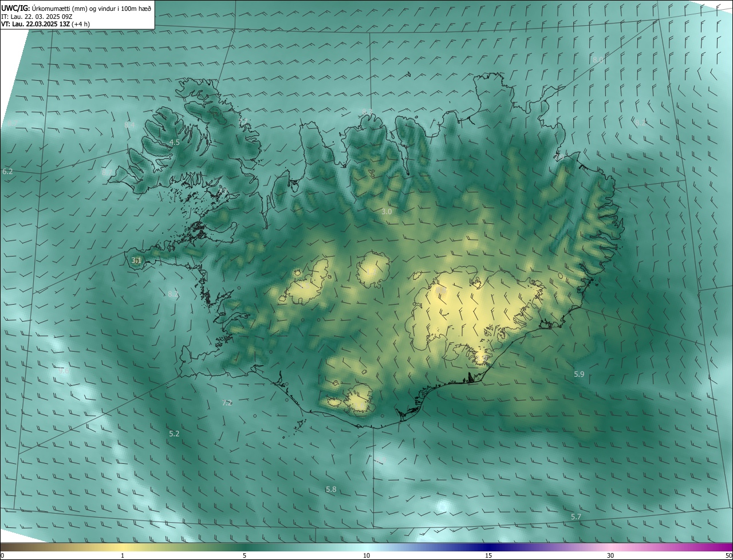Click the '1' tick on the color scale
Screen dimensions: 733x560
coord(123,555)
